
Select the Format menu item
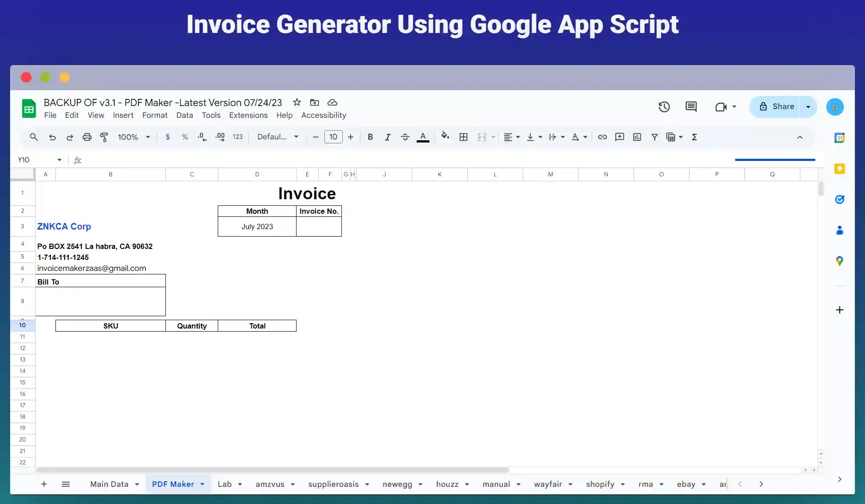154,115
